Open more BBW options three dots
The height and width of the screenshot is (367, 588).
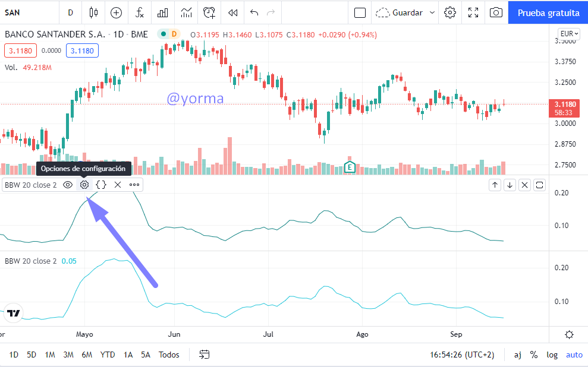(134, 185)
